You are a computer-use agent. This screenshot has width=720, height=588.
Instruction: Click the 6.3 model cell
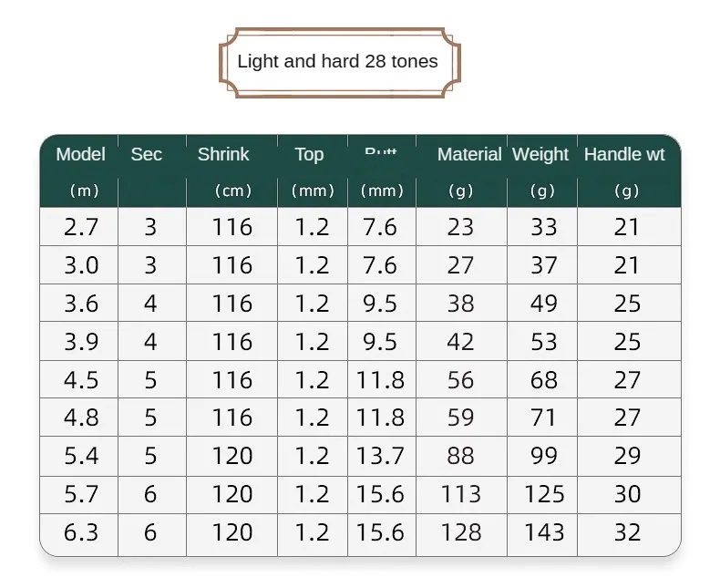click(x=81, y=532)
